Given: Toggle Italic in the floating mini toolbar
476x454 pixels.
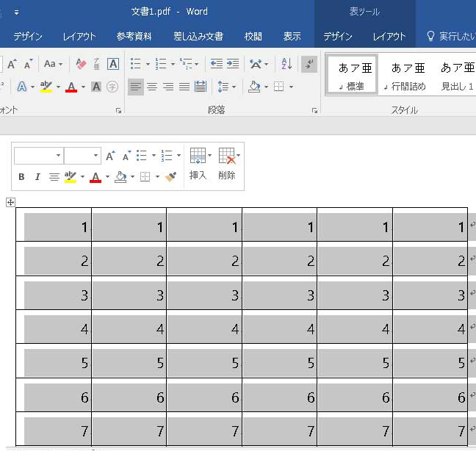Looking at the screenshot, I should (37, 177).
